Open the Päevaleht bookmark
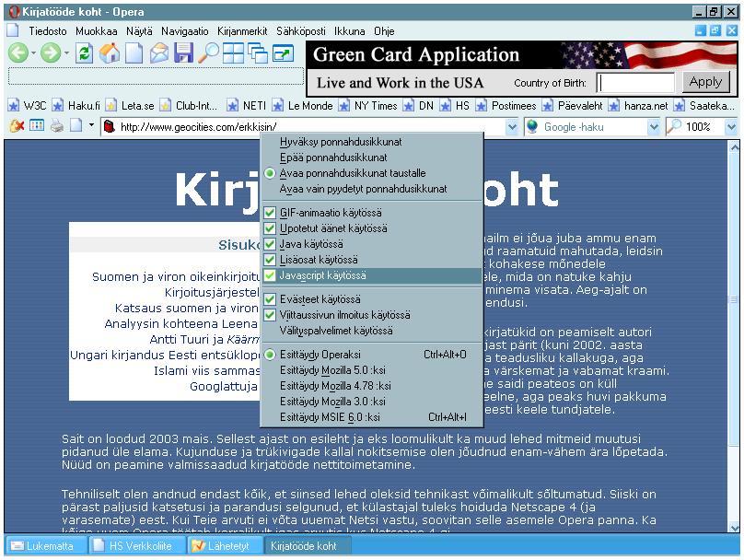 [572, 105]
